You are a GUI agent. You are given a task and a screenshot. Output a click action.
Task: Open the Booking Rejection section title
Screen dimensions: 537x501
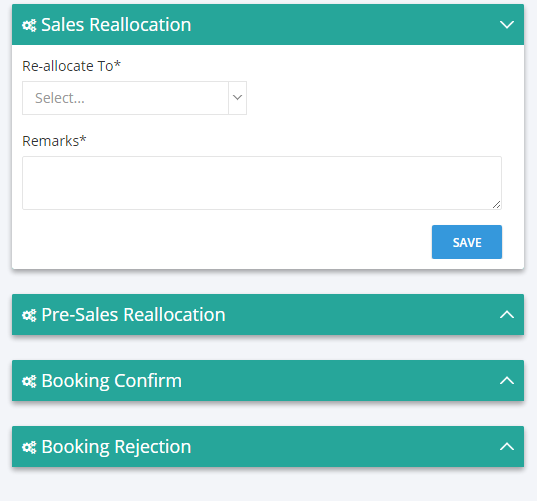(116, 447)
